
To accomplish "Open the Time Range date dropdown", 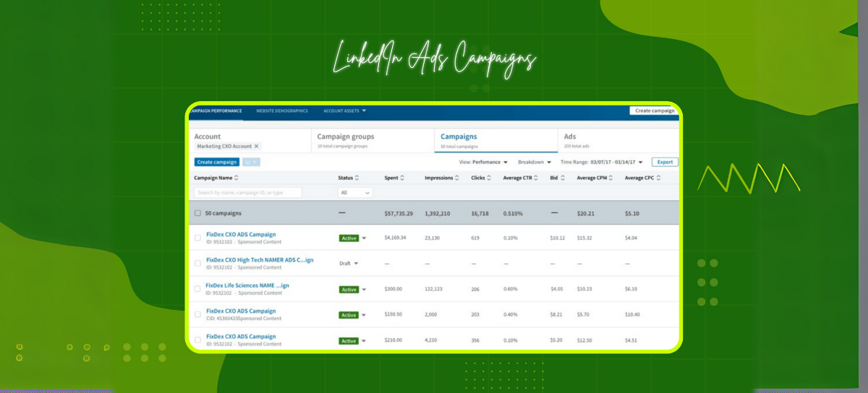I will click(602, 163).
